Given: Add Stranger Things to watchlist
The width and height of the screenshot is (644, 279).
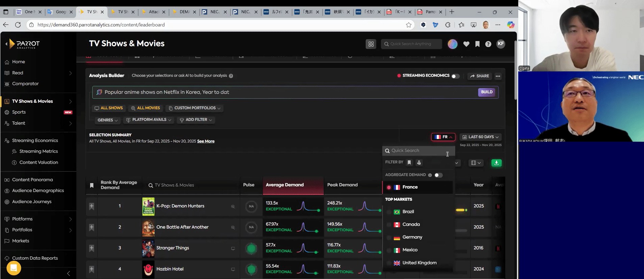Looking at the screenshot, I should [92, 248].
